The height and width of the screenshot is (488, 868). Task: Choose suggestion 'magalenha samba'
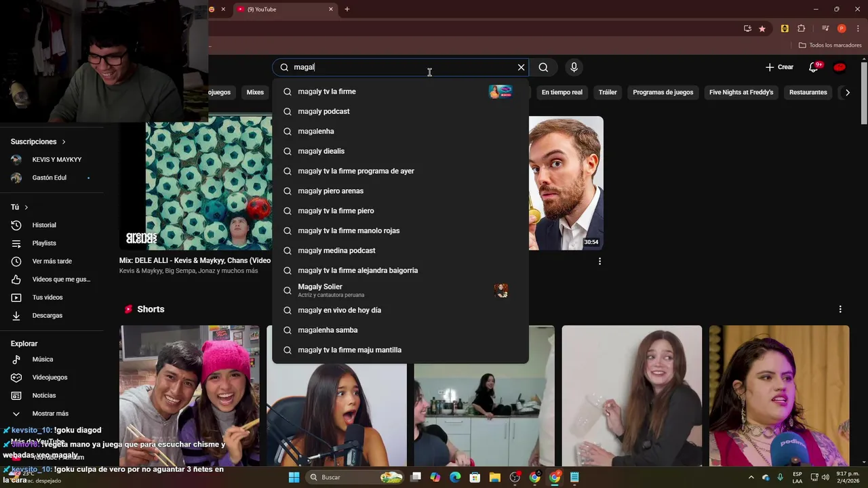(400, 330)
